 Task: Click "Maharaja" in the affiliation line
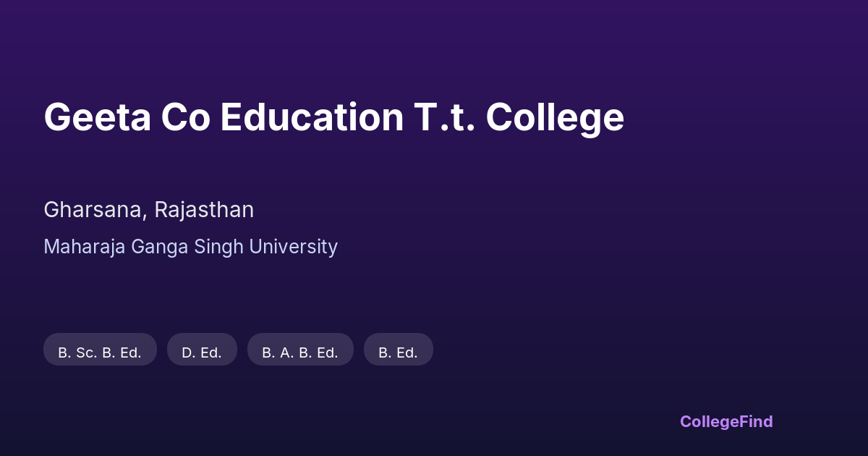[x=85, y=247]
